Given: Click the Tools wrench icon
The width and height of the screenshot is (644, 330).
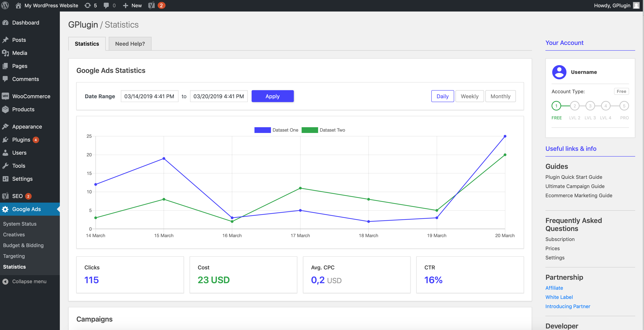Looking at the screenshot, I should (x=6, y=166).
